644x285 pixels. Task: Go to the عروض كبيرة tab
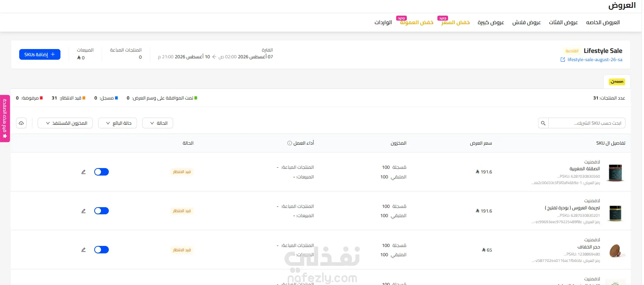(491, 22)
